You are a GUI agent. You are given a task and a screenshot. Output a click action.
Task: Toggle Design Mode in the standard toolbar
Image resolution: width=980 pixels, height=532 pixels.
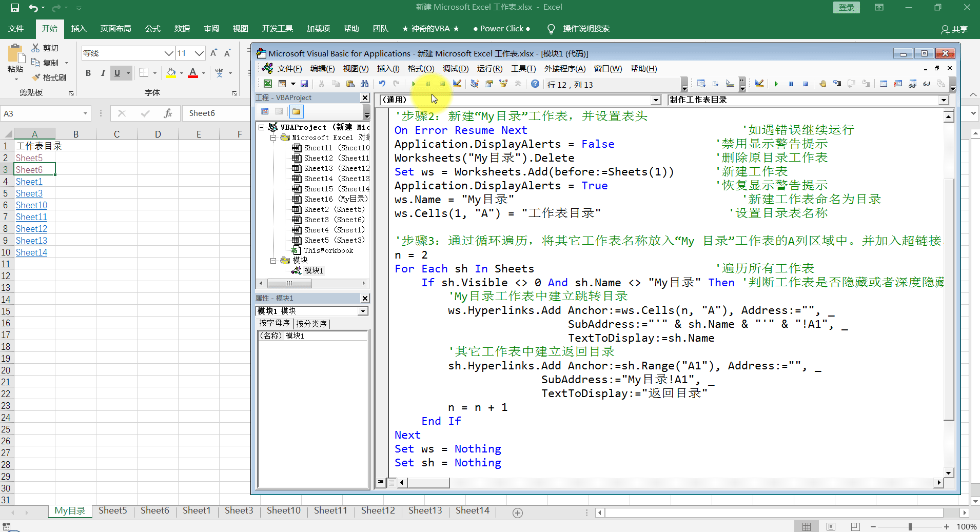pyautogui.click(x=457, y=84)
